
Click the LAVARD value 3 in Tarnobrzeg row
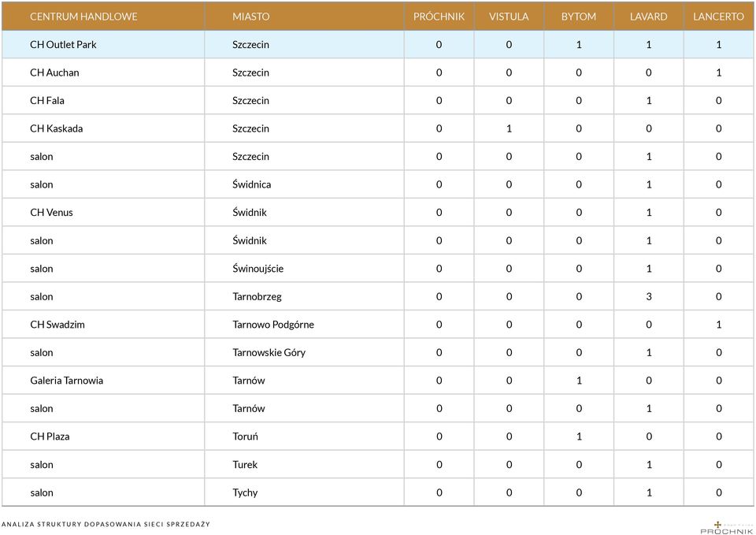coord(648,297)
